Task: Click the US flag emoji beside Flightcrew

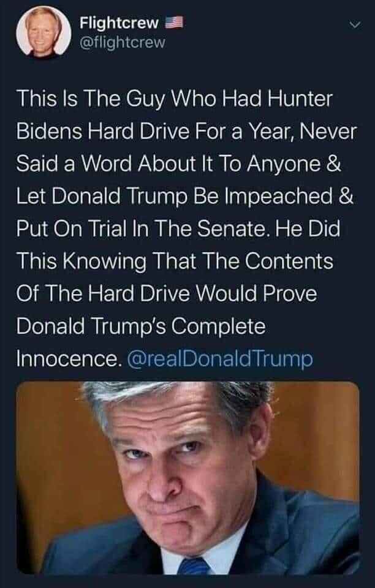Action: coord(175,23)
